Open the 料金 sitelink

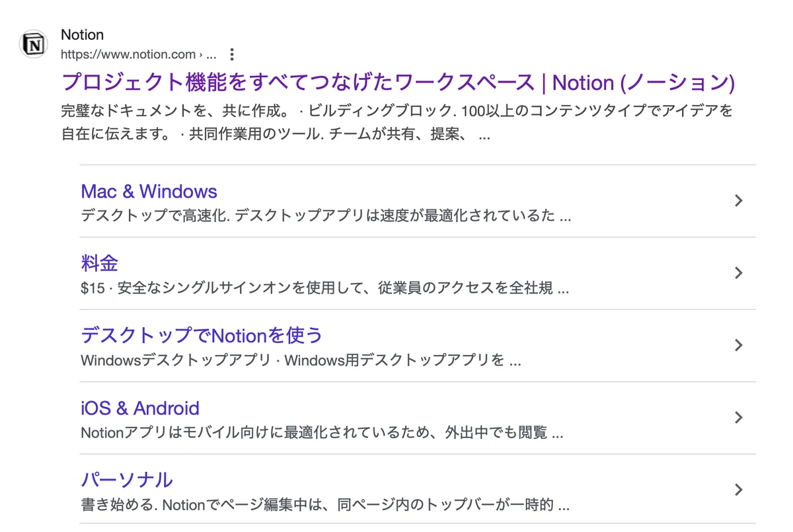(x=99, y=263)
